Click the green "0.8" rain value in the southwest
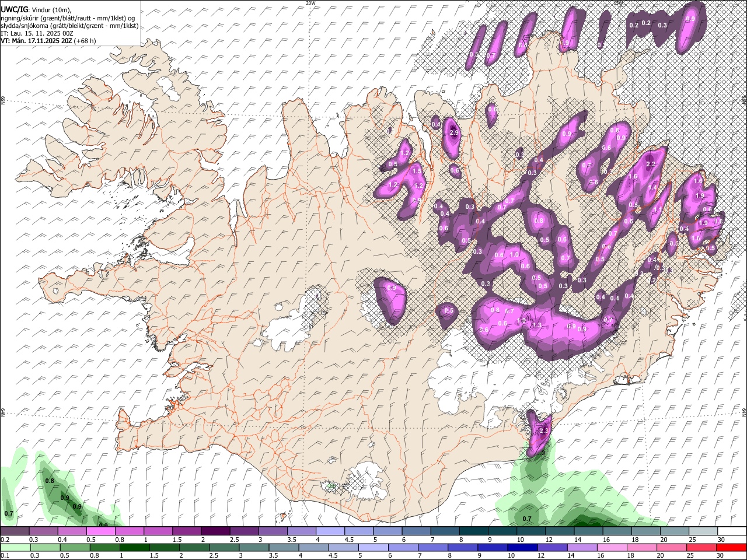The width and height of the screenshot is (747, 560). [x=50, y=481]
